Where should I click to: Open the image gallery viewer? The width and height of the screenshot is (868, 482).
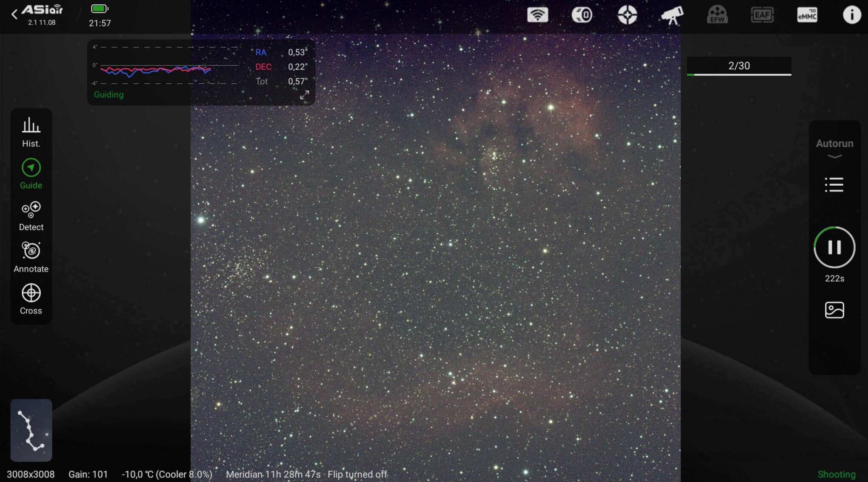[x=834, y=310]
